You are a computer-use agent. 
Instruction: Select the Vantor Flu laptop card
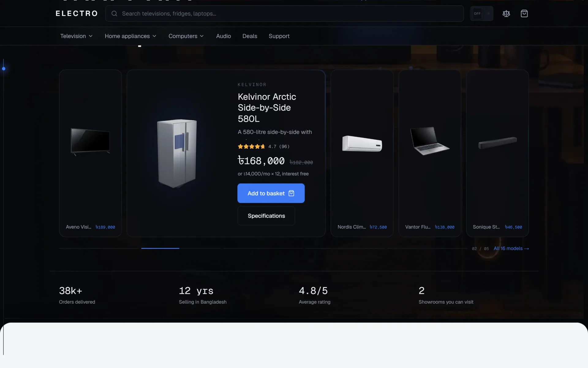click(x=430, y=153)
